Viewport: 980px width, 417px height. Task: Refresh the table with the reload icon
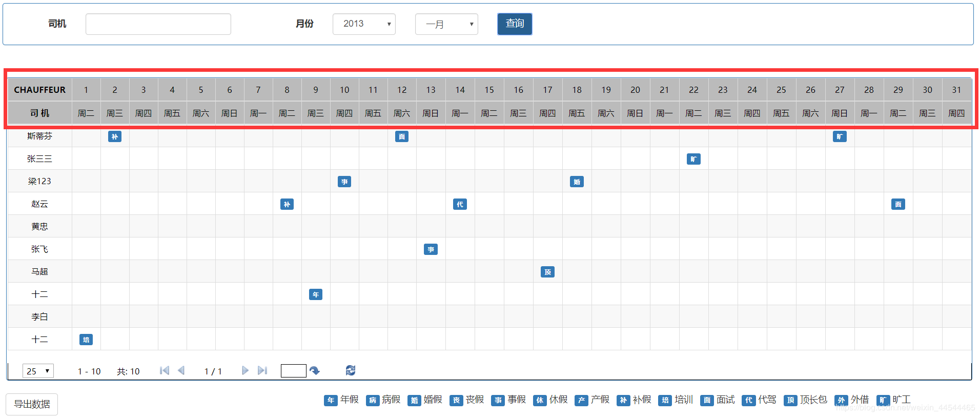click(x=351, y=370)
